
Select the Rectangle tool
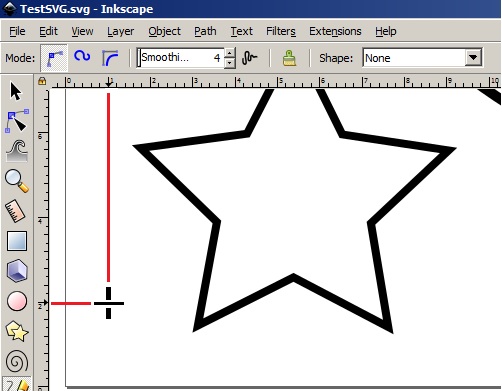[17, 241]
